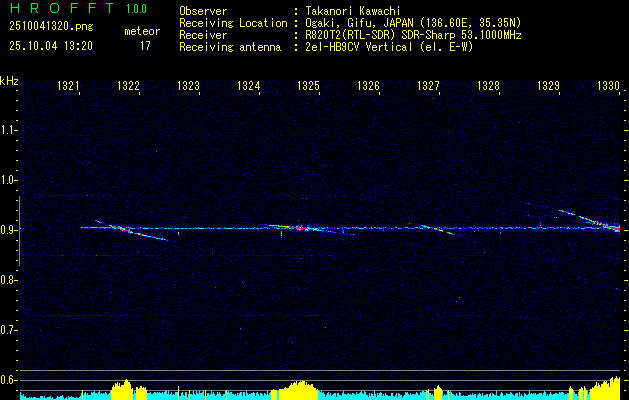Select the 1327 time marker

click(428, 87)
